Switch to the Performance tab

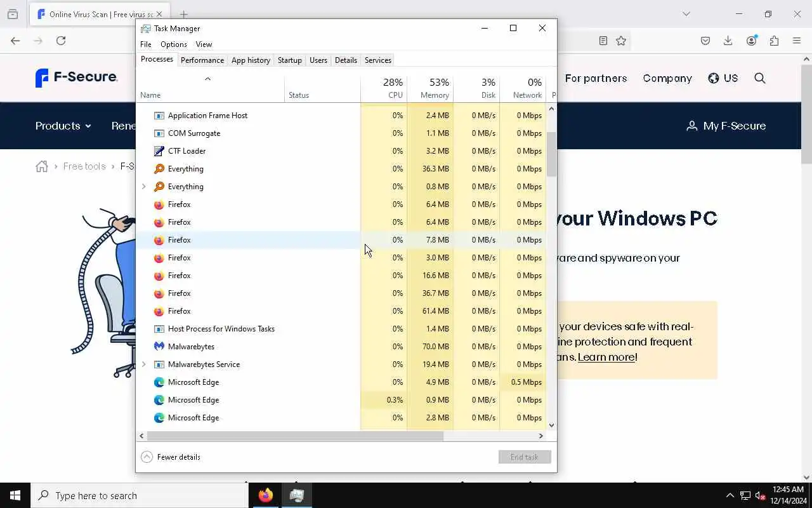202,60
